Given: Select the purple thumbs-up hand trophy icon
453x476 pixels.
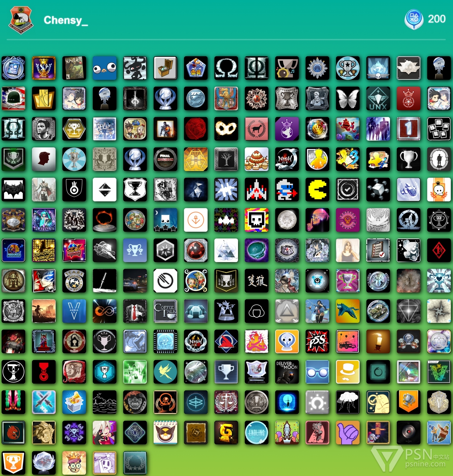Looking at the screenshot, I should point(347,432).
